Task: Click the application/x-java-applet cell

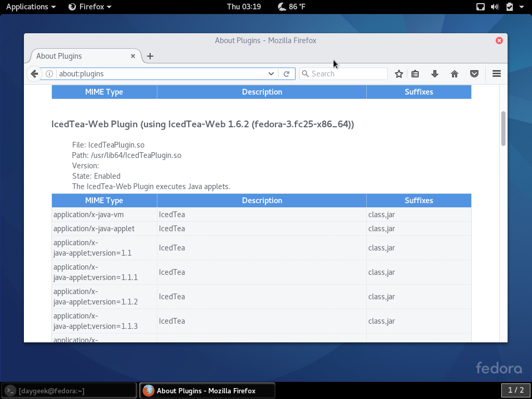Action: pyautogui.click(x=104, y=229)
